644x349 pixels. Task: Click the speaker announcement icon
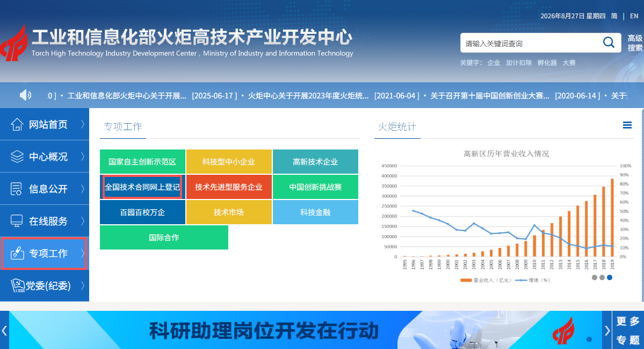tap(25, 95)
